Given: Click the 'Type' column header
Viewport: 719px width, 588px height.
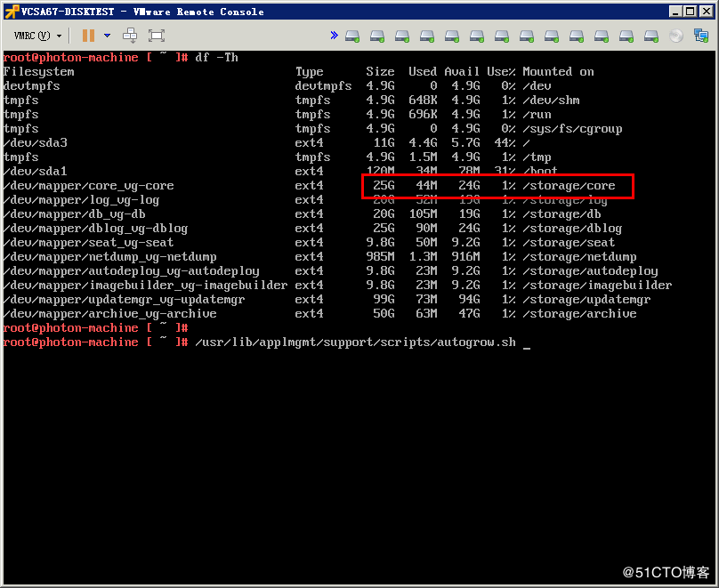Looking at the screenshot, I should [309, 72].
